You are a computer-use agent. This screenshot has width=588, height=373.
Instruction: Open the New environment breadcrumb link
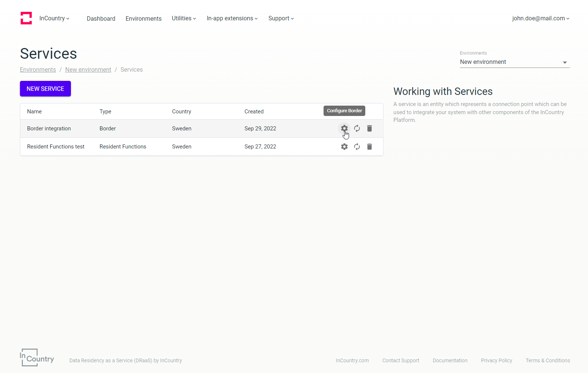click(88, 69)
